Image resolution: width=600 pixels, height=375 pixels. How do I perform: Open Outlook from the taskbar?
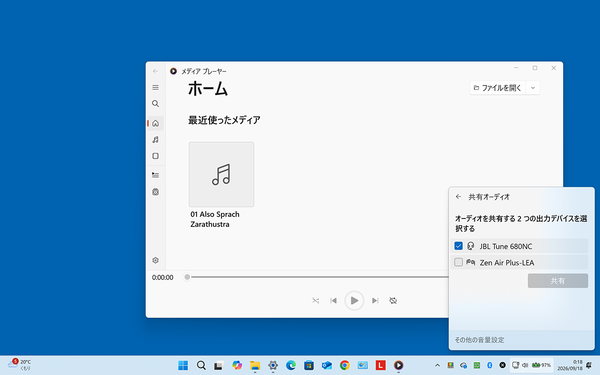click(x=327, y=365)
